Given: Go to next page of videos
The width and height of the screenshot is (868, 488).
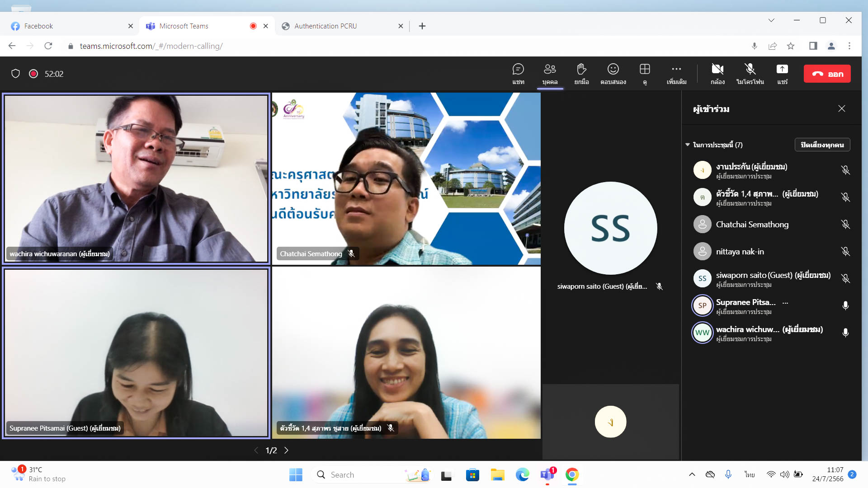Looking at the screenshot, I should 286,450.
